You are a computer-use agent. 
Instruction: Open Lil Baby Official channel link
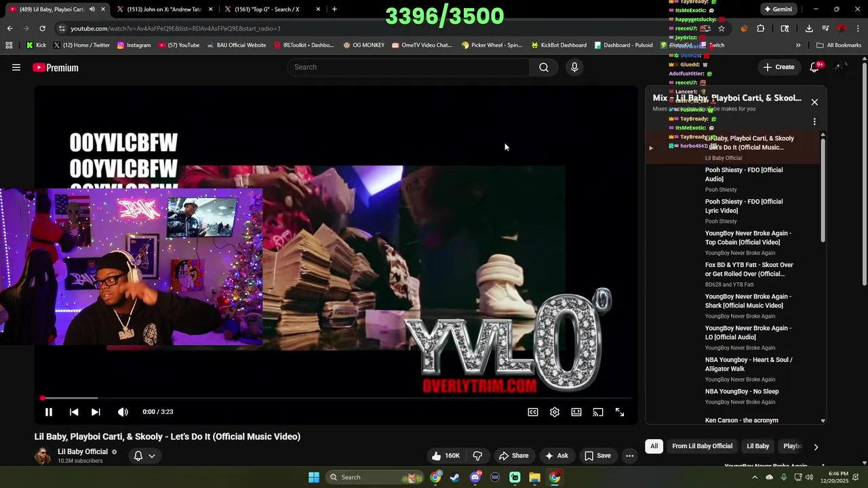(82, 451)
